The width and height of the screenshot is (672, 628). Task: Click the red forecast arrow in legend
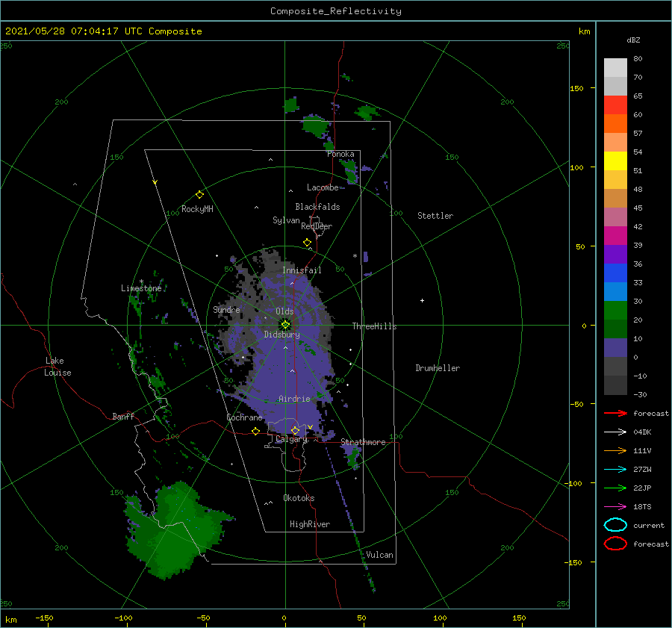coord(615,413)
